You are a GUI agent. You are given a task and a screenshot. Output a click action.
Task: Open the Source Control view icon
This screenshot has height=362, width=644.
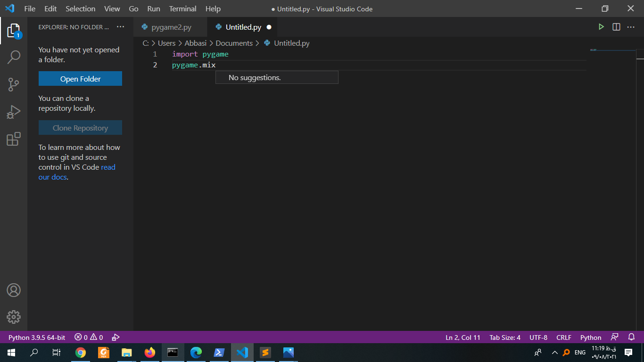click(14, 85)
